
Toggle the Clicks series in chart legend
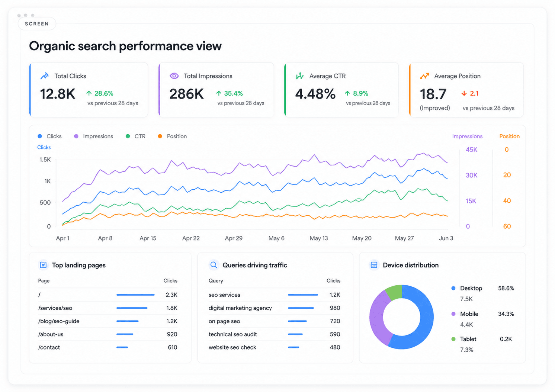click(50, 136)
